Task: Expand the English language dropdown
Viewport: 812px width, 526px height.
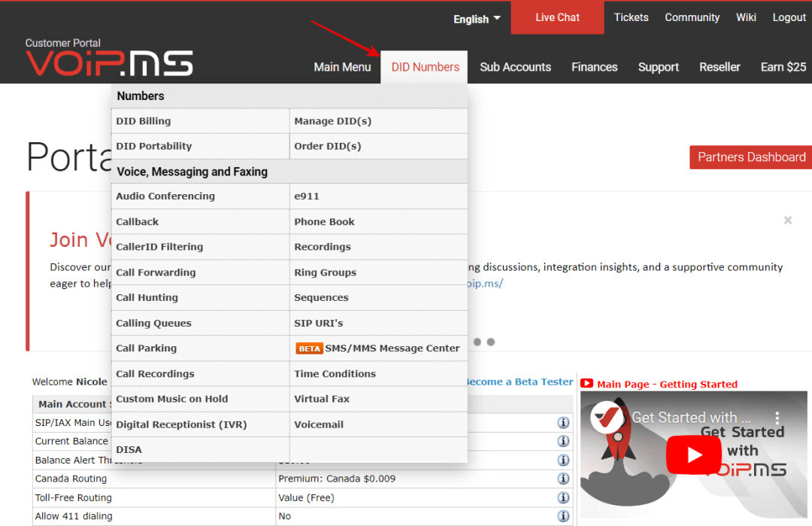Action: 477,19
